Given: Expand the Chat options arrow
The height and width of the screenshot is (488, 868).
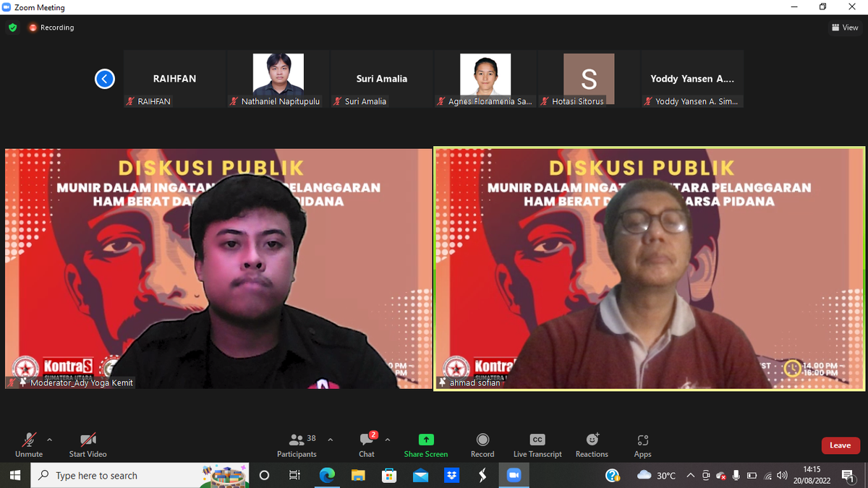Looking at the screenshot, I should [x=388, y=439].
